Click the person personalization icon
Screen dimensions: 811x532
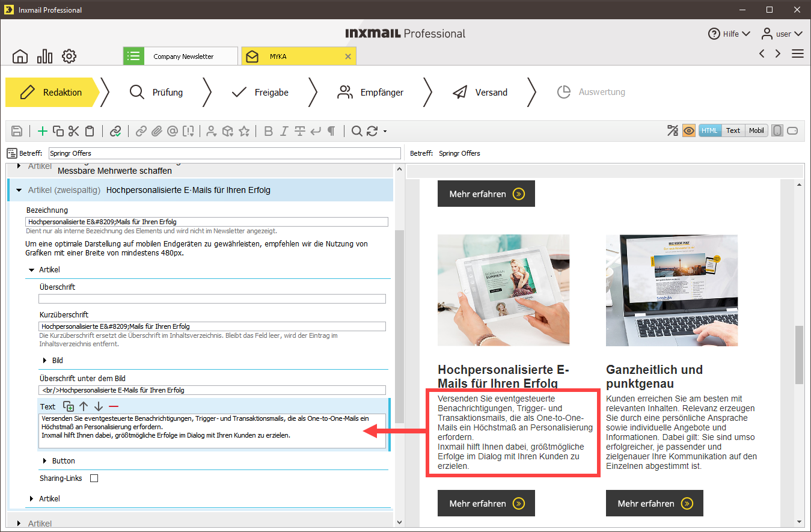[x=212, y=131]
